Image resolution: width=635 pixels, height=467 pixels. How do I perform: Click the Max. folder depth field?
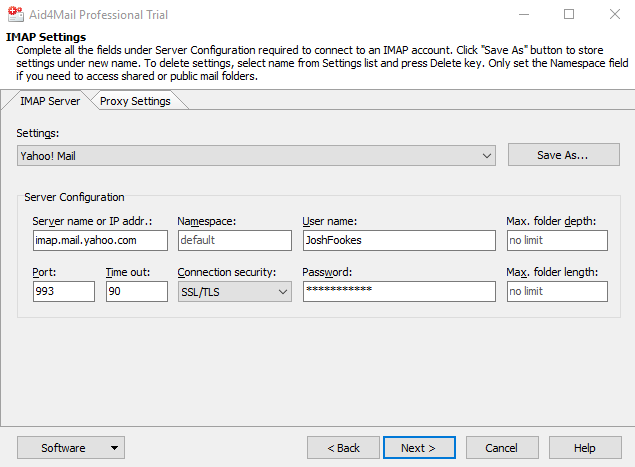click(557, 241)
